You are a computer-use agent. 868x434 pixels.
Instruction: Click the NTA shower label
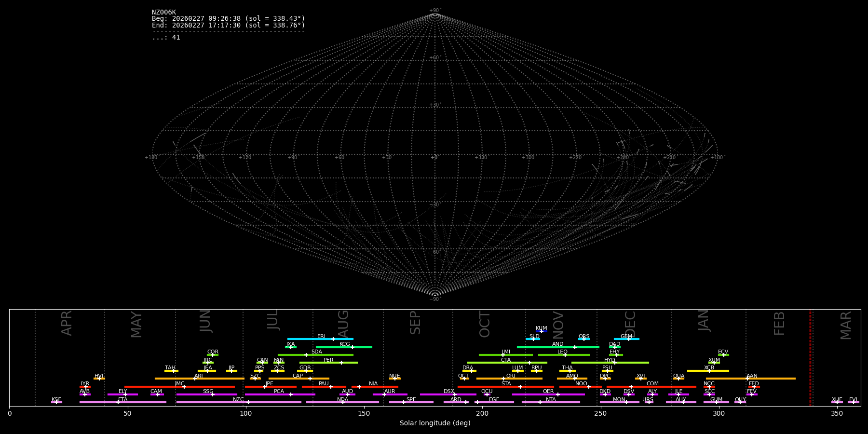pos(551,400)
